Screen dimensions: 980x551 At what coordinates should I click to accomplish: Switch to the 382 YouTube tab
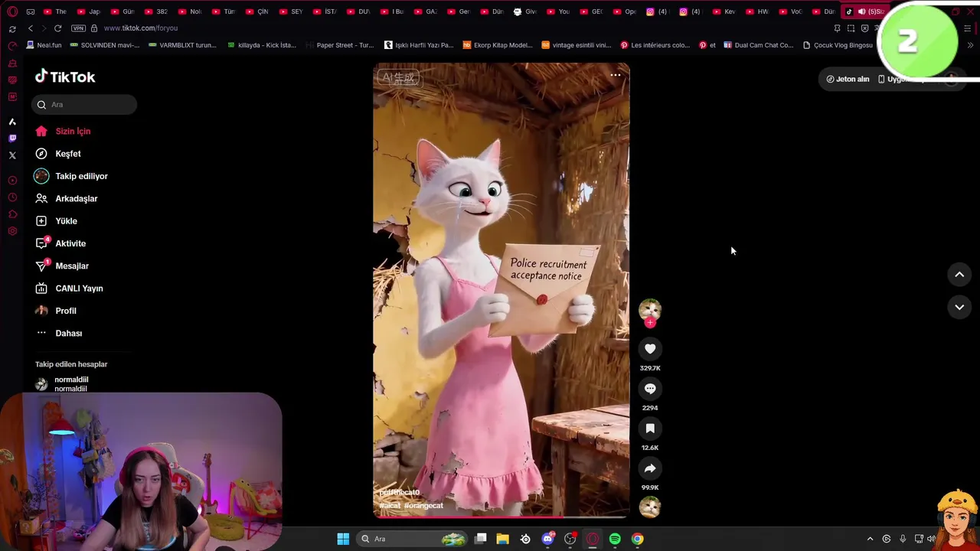click(155, 11)
